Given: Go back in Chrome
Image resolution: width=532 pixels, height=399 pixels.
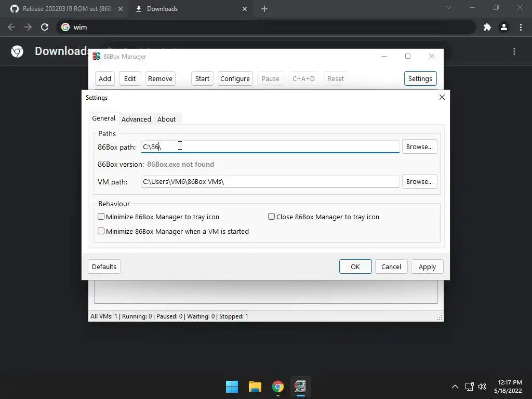Looking at the screenshot, I should click(x=11, y=27).
